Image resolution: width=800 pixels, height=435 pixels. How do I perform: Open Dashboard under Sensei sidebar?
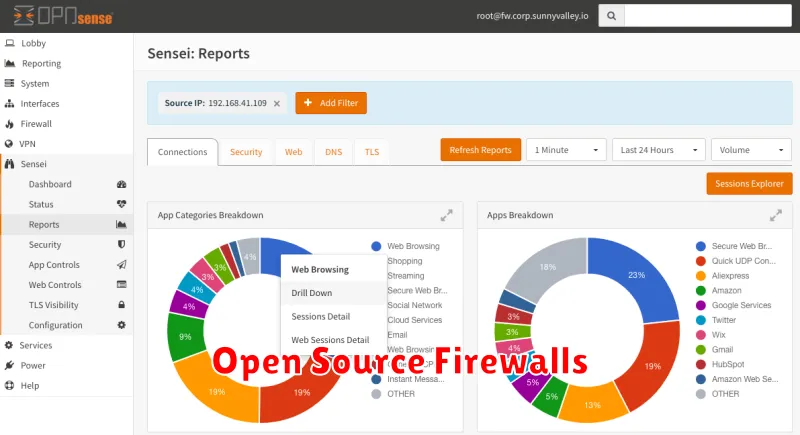tap(50, 184)
